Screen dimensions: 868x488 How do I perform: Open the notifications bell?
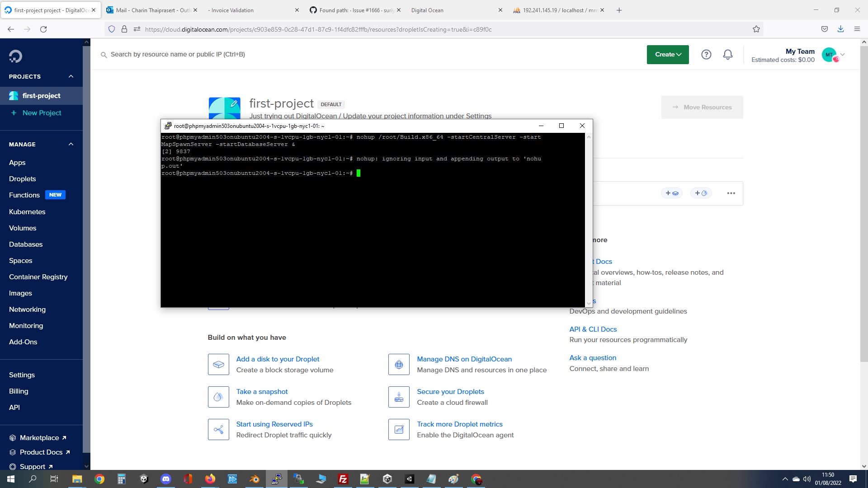(727, 54)
